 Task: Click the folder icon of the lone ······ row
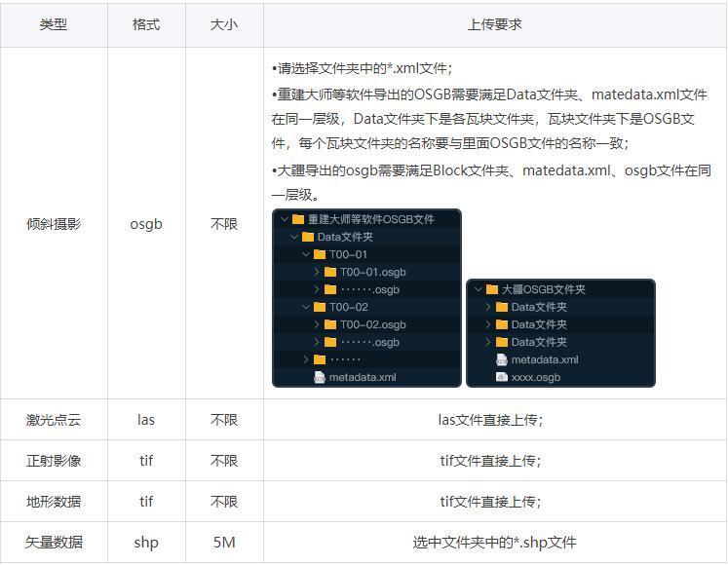[x=320, y=359]
